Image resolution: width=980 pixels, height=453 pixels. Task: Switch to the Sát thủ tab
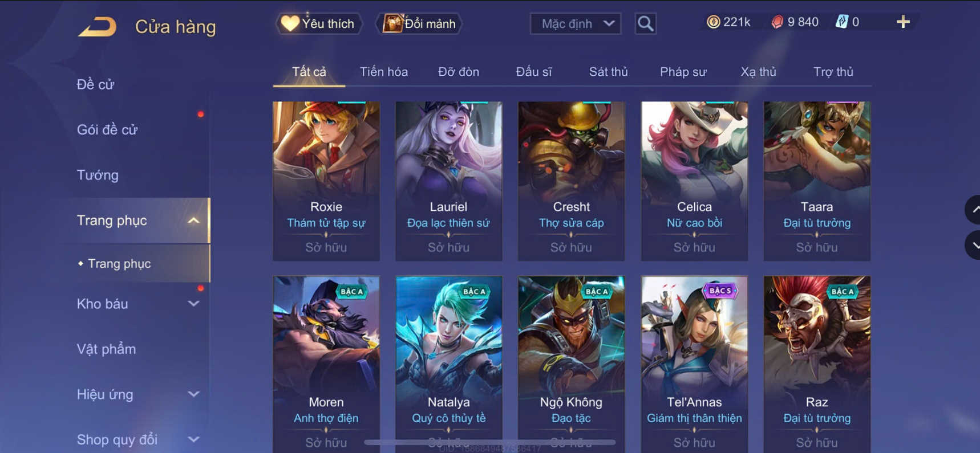[608, 72]
